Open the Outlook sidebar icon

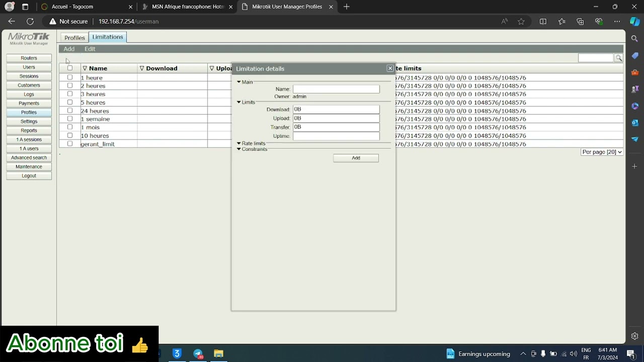click(634, 123)
